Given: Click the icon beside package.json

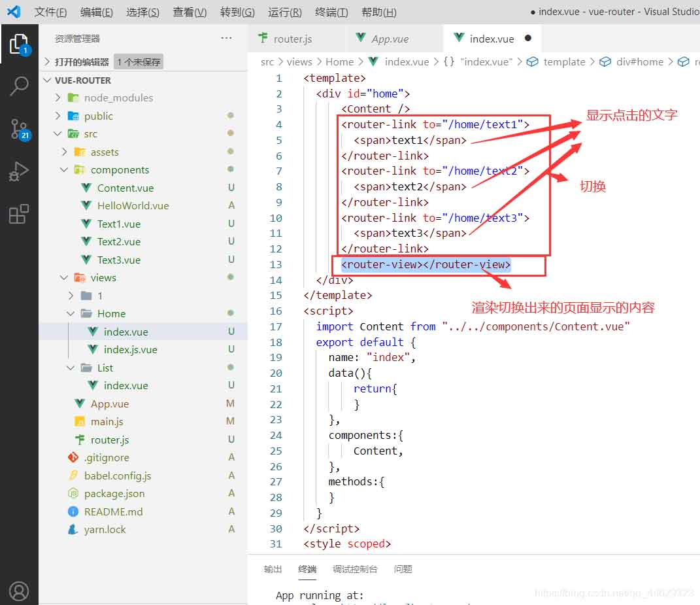Looking at the screenshot, I should pos(73,493).
